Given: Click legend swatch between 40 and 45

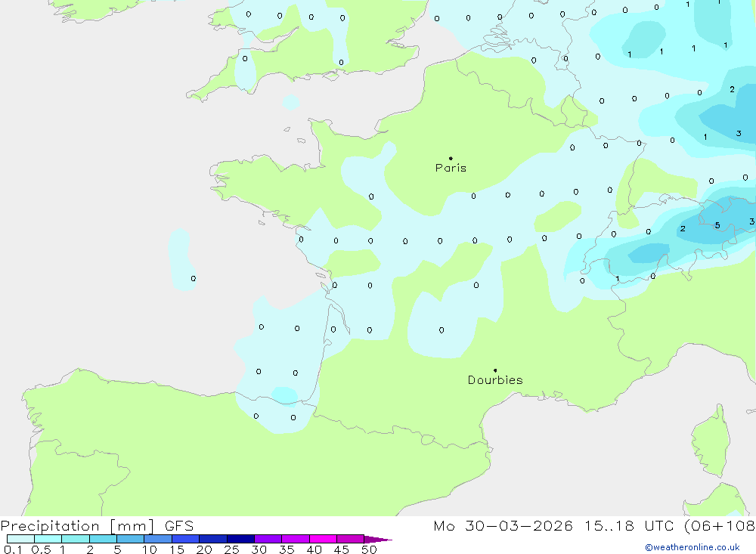Looking at the screenshot, I should tap(323, 539).
